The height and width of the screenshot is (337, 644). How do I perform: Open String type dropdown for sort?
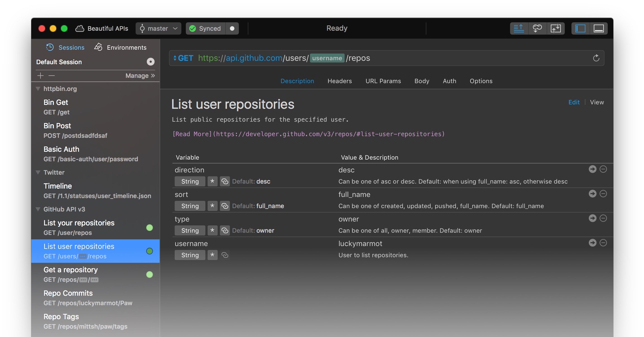[190, 206]
